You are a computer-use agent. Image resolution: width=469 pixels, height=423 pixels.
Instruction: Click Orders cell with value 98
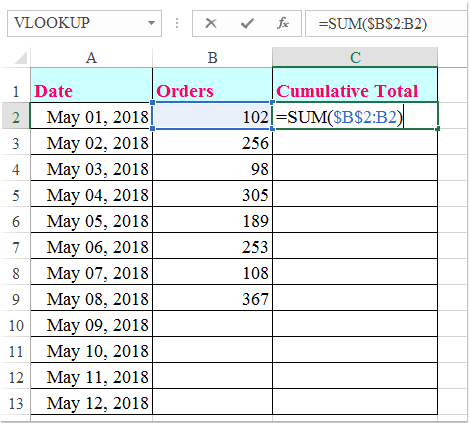coord(212,168)
